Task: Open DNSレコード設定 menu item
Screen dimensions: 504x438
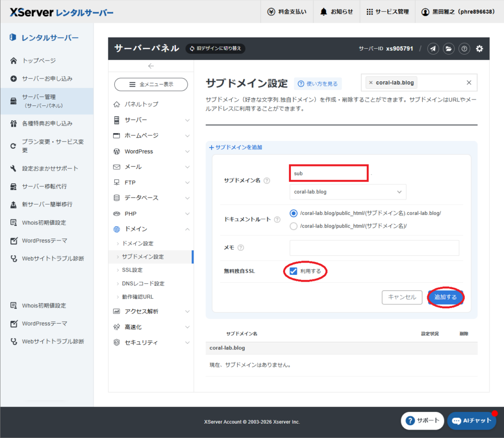Action: click(x=143, y=283)
